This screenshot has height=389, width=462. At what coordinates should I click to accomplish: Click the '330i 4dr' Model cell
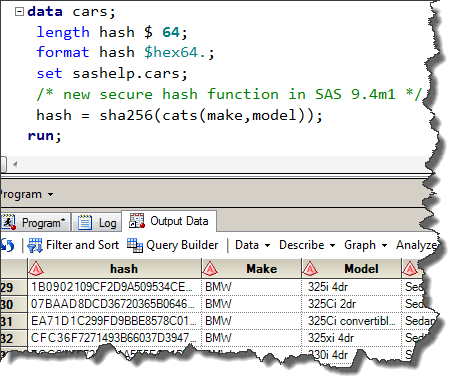coord(352,355)
